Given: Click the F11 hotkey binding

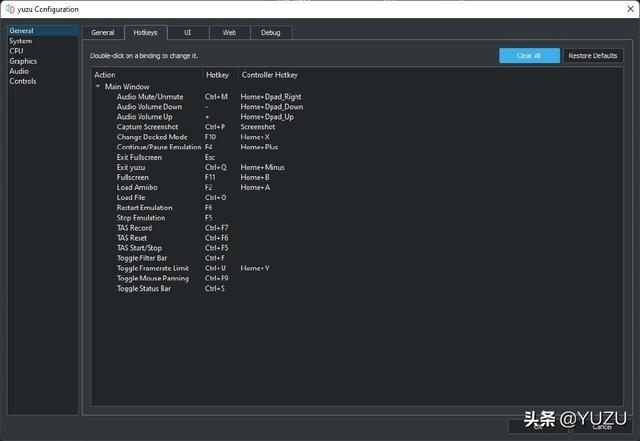Looking at the screenshot, I should (x=210, y=177).
